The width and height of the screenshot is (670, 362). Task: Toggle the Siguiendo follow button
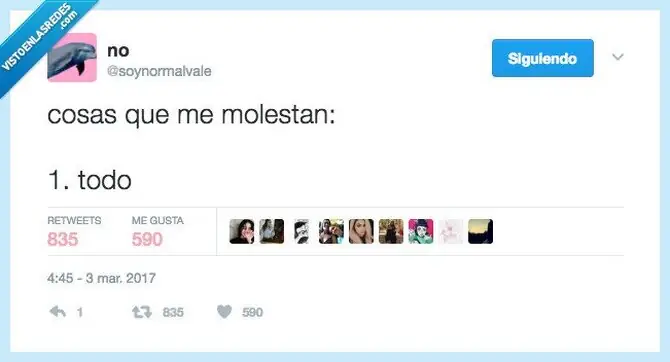pos(543,58)
